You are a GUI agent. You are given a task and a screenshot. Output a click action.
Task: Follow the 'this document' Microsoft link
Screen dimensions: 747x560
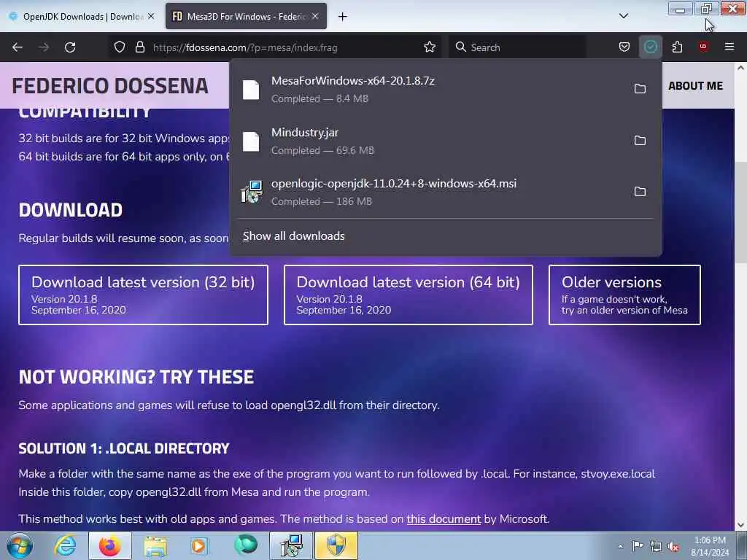pyautogui.click(x=444, y=519)
